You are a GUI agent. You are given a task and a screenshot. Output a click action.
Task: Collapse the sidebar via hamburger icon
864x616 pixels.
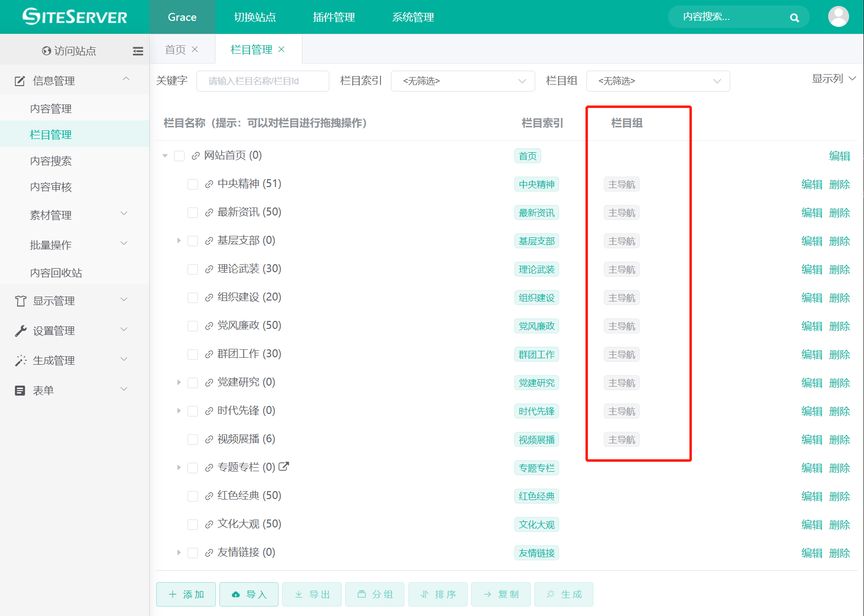click(x=138, y=51)
